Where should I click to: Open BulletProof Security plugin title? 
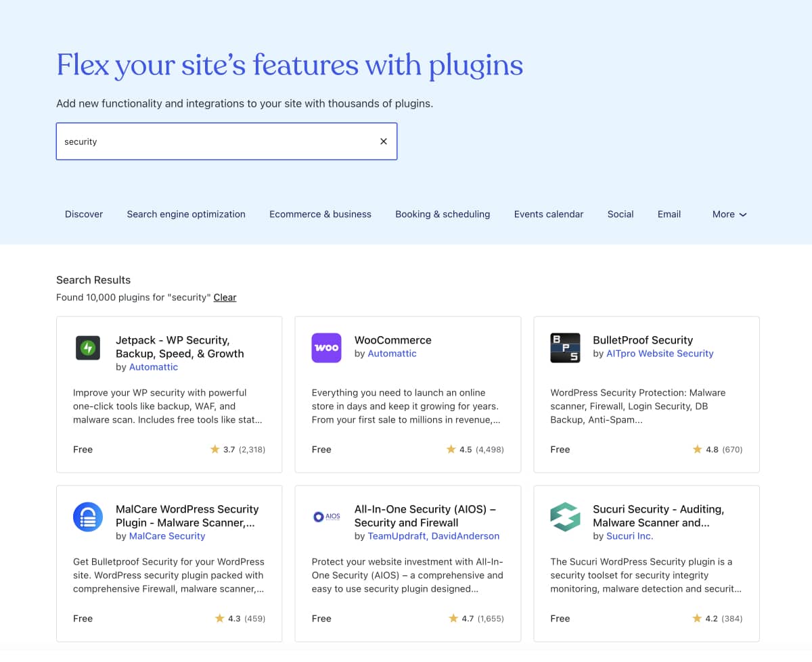click(643, 340)
